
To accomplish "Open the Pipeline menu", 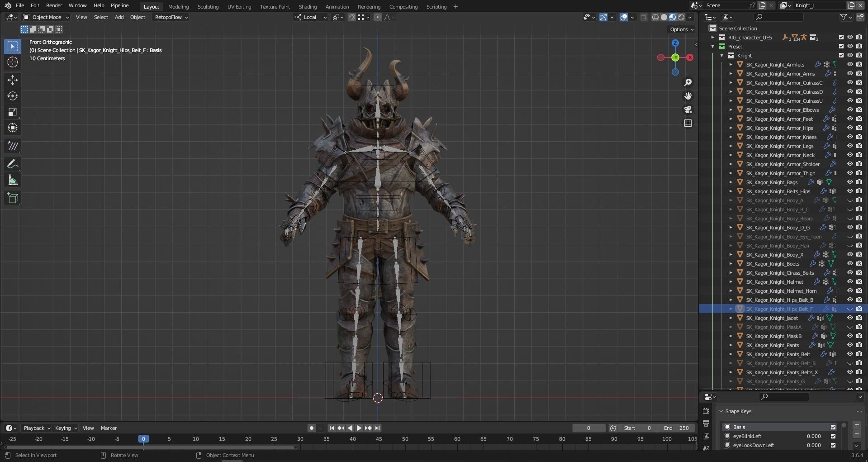I will (119, 5).
